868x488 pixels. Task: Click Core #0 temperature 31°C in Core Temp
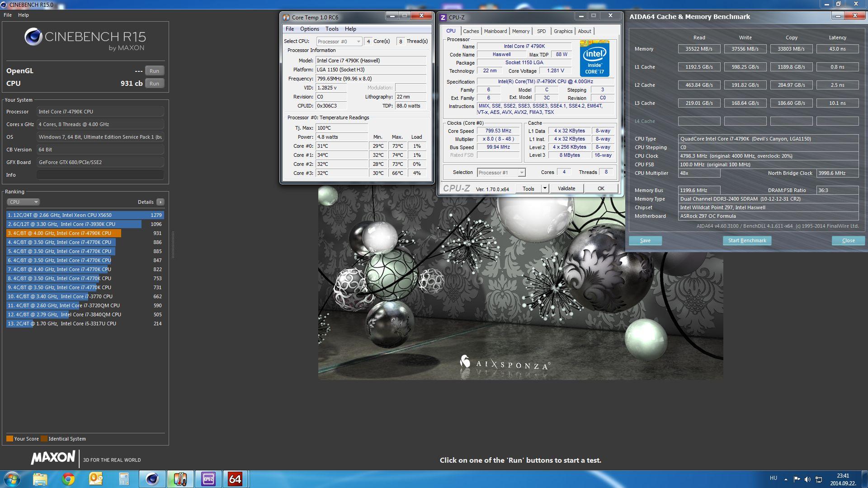click(x=342, y=146)
